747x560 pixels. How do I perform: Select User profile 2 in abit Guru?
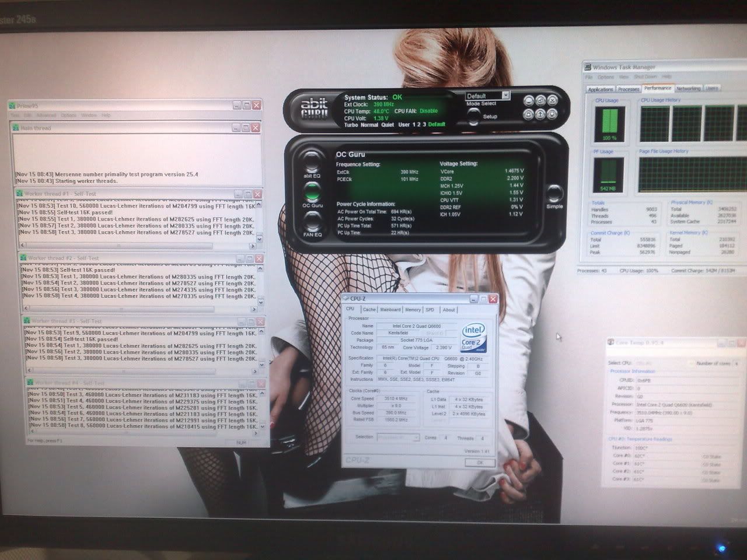point(419,125)
